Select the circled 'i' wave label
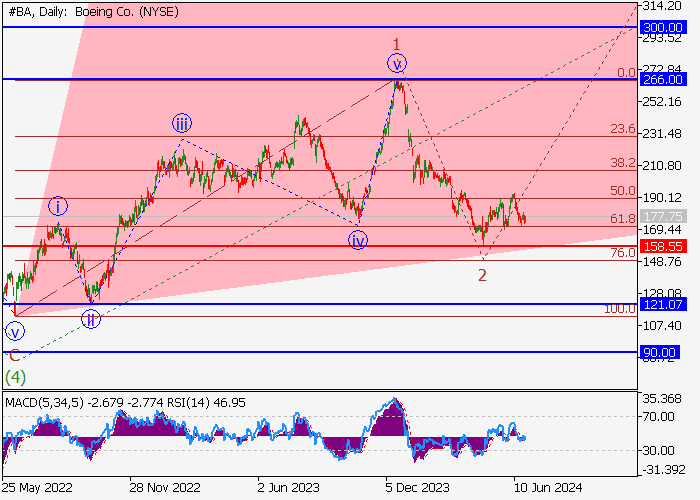The height and width of the screenshot is (500, 700). click(58, 206)
